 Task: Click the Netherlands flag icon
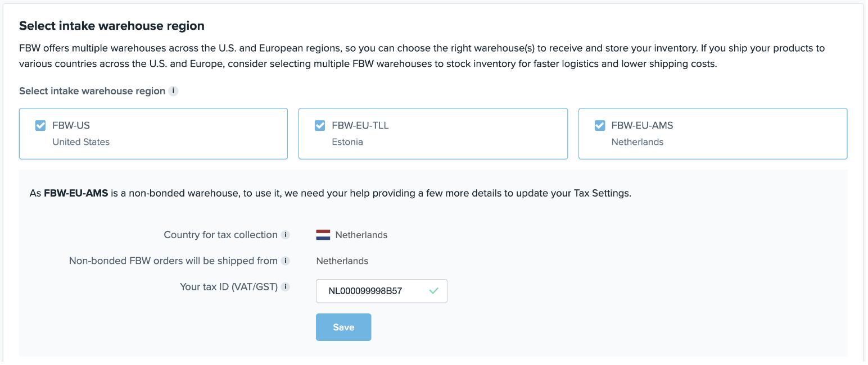pyautogui.click(x=323, y=235)
